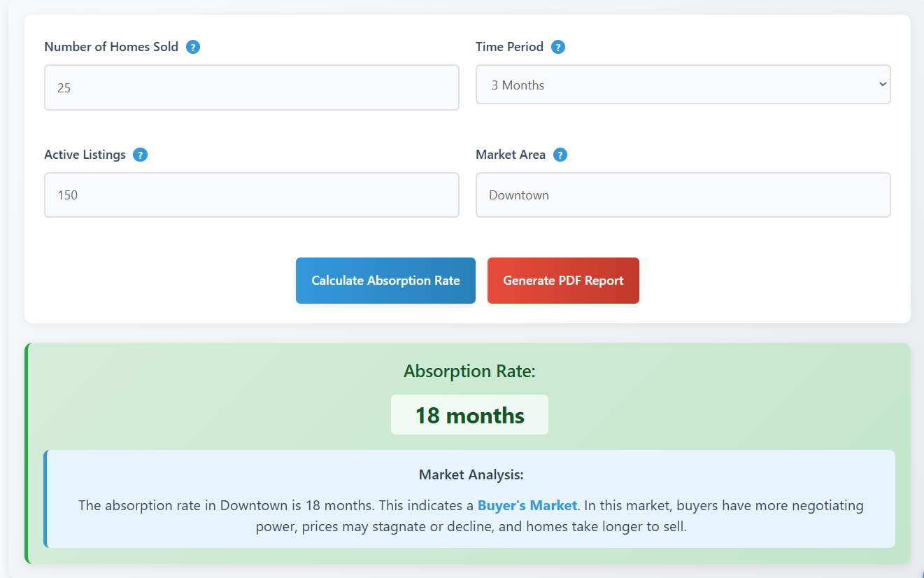Viewport: 924px width, 578px height.
Task: Click the Number of Homes Sold label
Action: [x=111, y=47]
